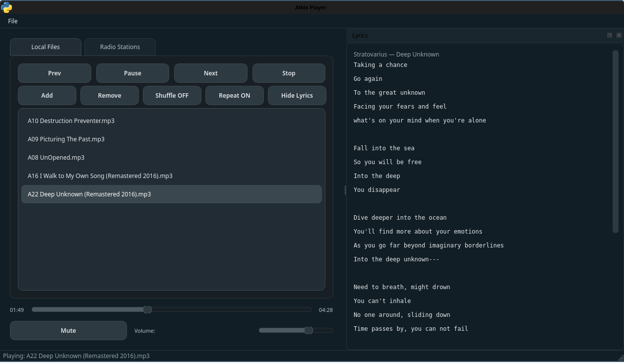Click the lyrics panel vertical scrollbar
The image size is (624, 364).
click(615, 141)
